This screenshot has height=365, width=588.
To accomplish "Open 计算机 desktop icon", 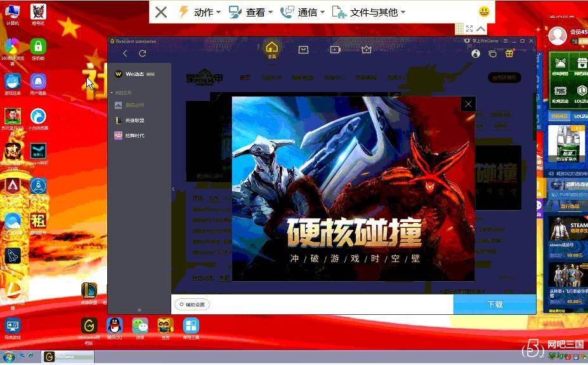I will click(13, 15).
